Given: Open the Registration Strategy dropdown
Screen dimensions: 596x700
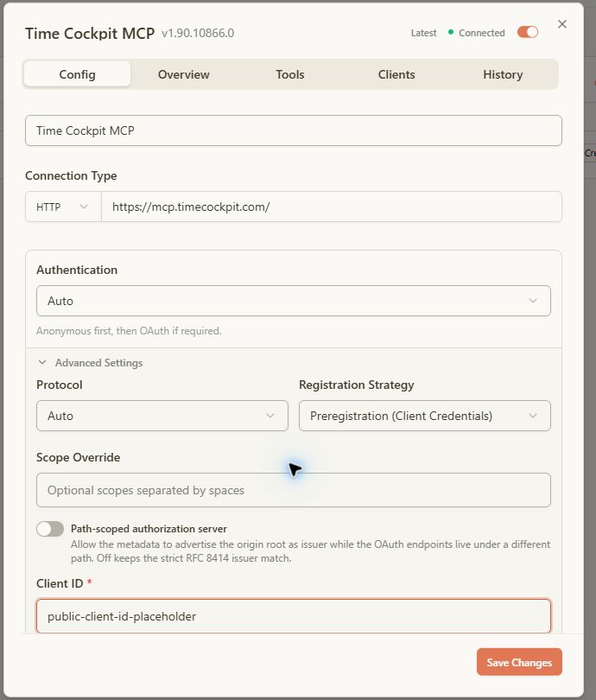Looking at the screenshot, I should point(425,416).
